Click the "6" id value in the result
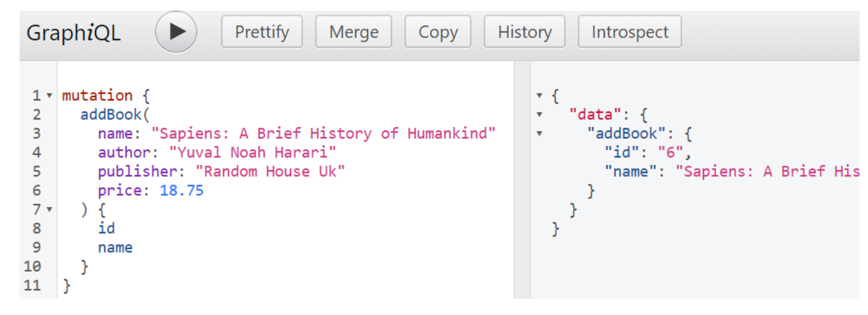This screenshot has width=868, height=315. [671, 153]
